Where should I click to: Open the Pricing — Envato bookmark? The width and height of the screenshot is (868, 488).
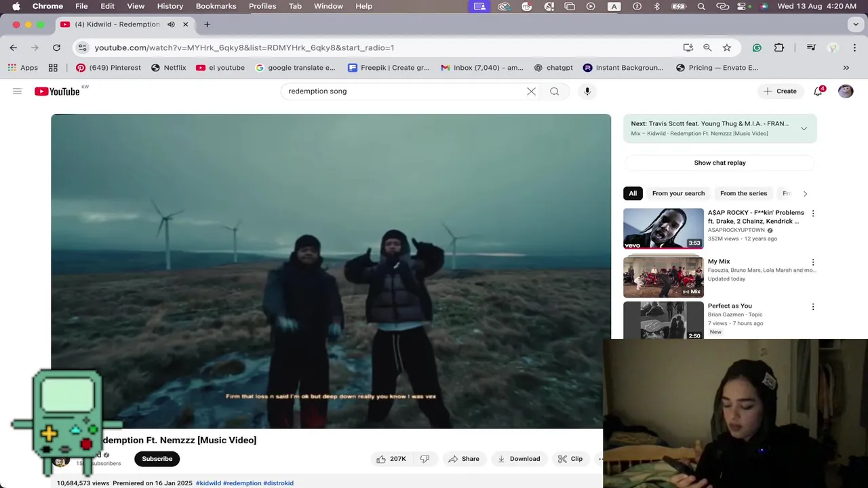point(717,68)
